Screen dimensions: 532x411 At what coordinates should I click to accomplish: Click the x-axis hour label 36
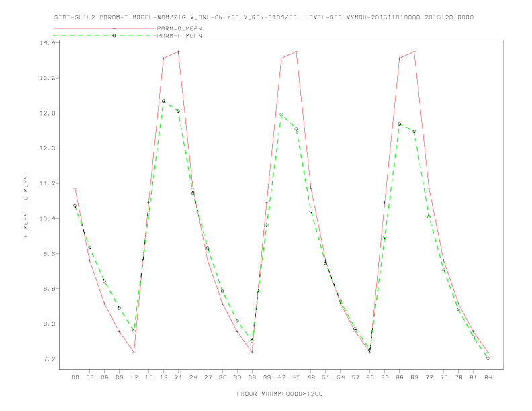252,377
